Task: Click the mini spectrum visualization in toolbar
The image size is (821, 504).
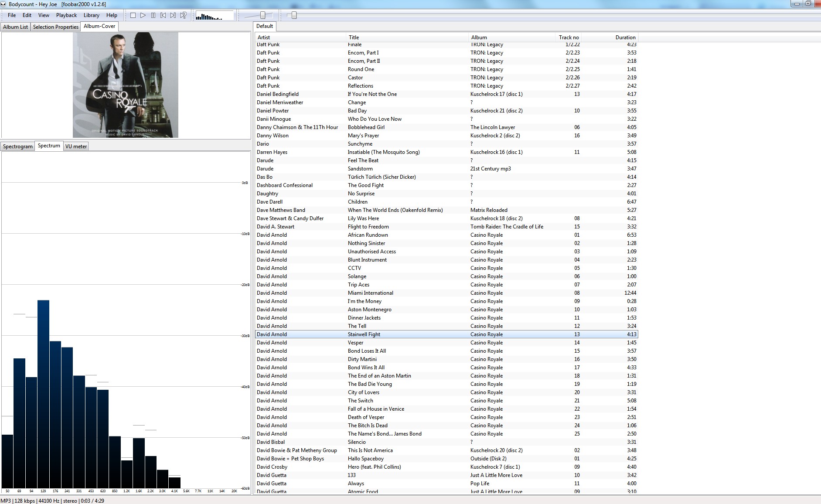Action: 215,16
